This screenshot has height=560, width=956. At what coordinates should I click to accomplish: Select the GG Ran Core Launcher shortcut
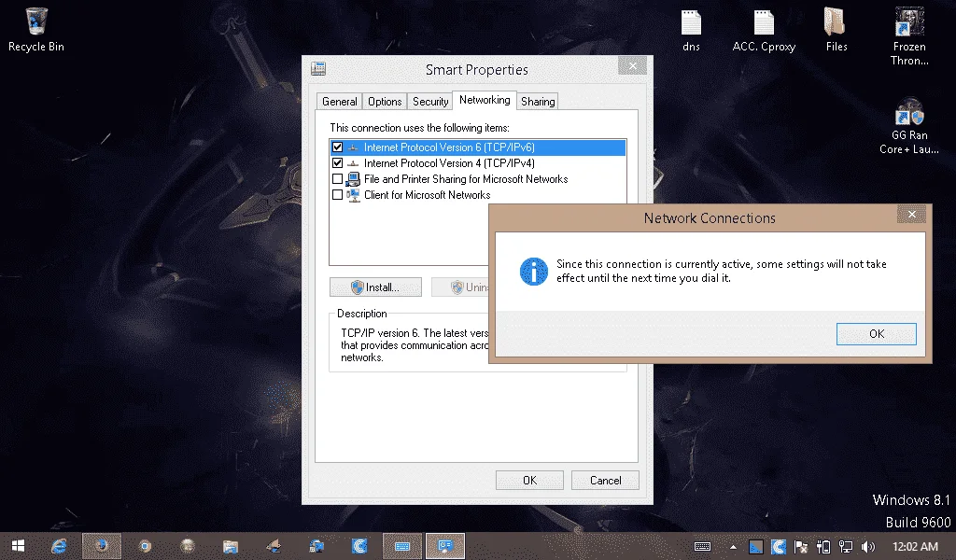point(909,125)
